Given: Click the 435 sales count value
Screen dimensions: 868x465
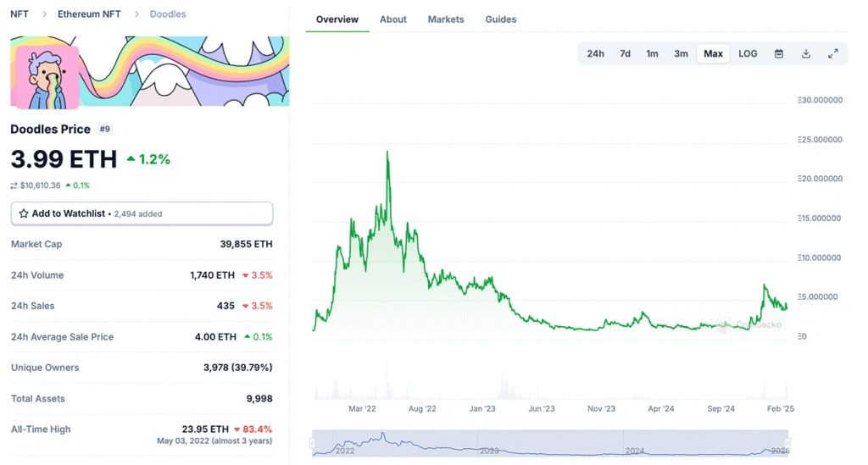Looking at the screenshot, I should point(225,306).
